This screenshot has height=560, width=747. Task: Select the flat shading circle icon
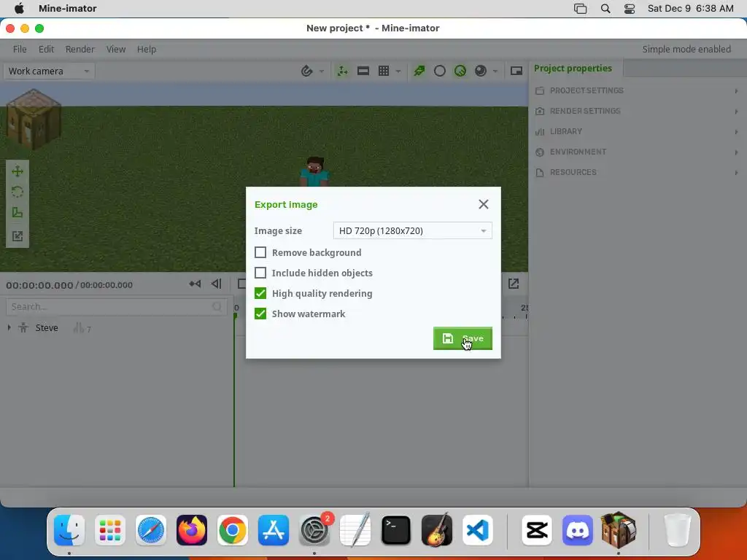point(440,71)
